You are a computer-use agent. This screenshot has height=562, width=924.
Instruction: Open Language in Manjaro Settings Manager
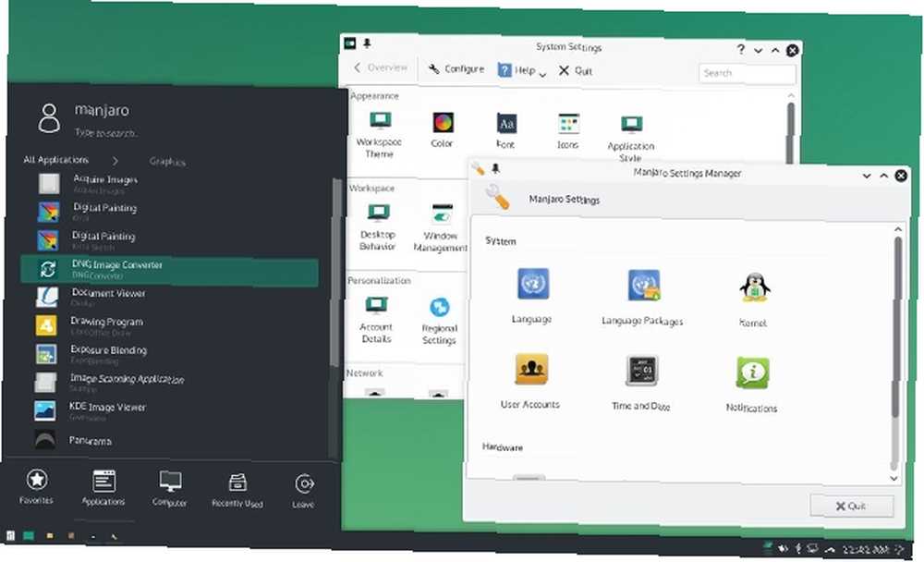pyautogui.click(x=532, y=296)
